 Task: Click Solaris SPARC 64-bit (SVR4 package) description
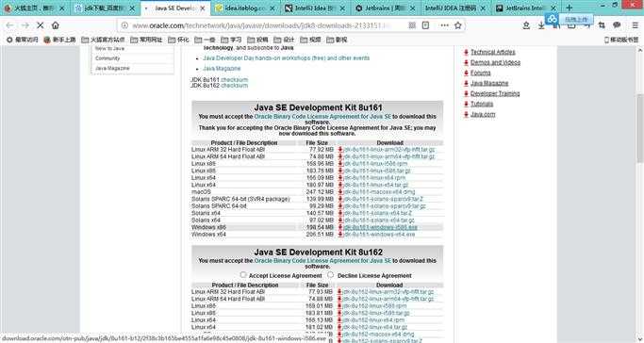[240, 199]
